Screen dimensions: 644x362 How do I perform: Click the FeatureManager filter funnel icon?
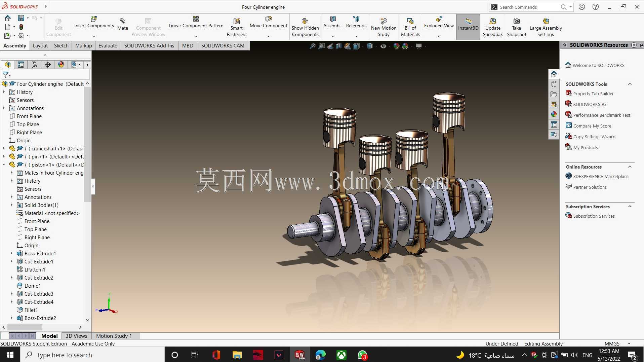click(6, 75)
